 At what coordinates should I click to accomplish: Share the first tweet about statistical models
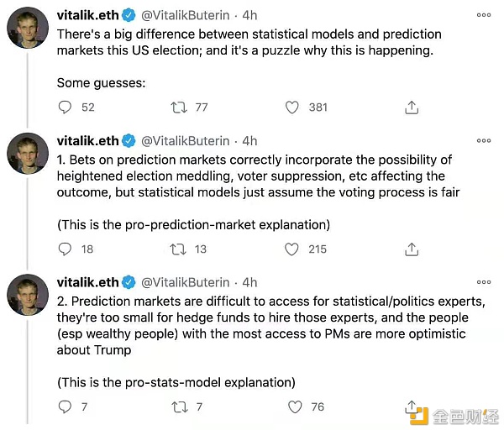[x=411, y=107]
